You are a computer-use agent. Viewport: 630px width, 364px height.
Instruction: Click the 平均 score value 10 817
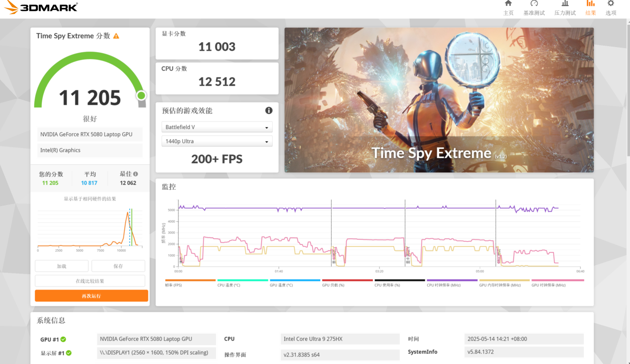click(x=90, y=183)
